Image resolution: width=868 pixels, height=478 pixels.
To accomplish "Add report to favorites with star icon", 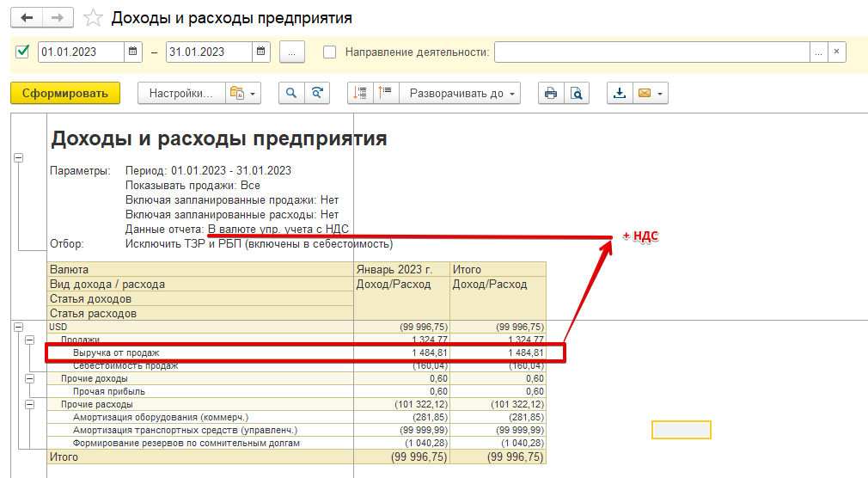I will pyautogui.click(x=94, y=18).
